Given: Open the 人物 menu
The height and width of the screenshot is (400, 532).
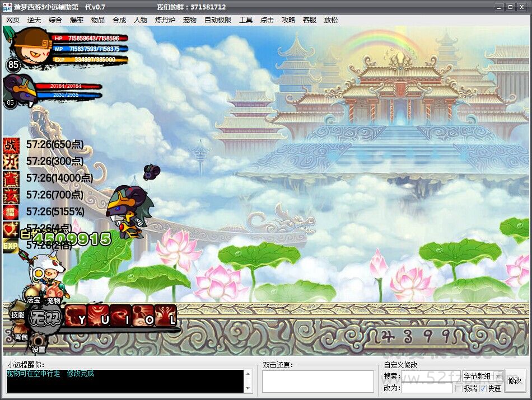Looking at the screenshot, I should click(x=141, y=20).
